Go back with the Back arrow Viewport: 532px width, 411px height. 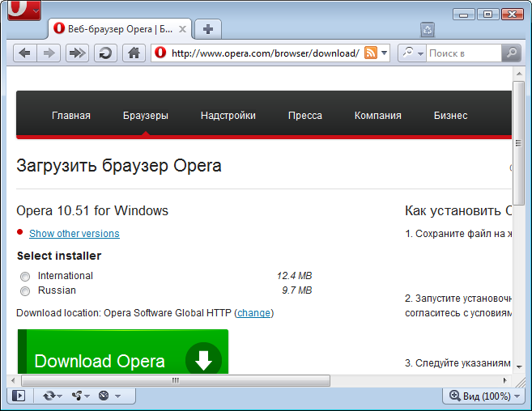click(x=25, y=53)
